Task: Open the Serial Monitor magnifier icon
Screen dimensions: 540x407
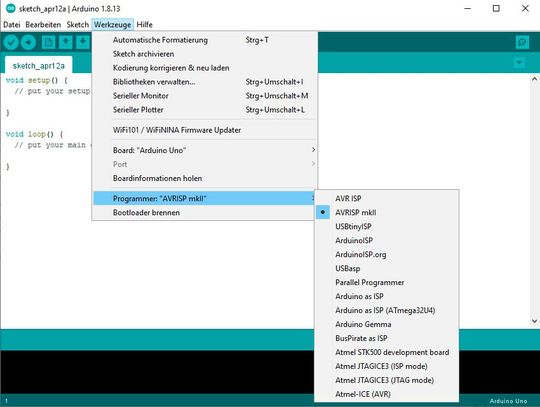Action: point(522,42)
